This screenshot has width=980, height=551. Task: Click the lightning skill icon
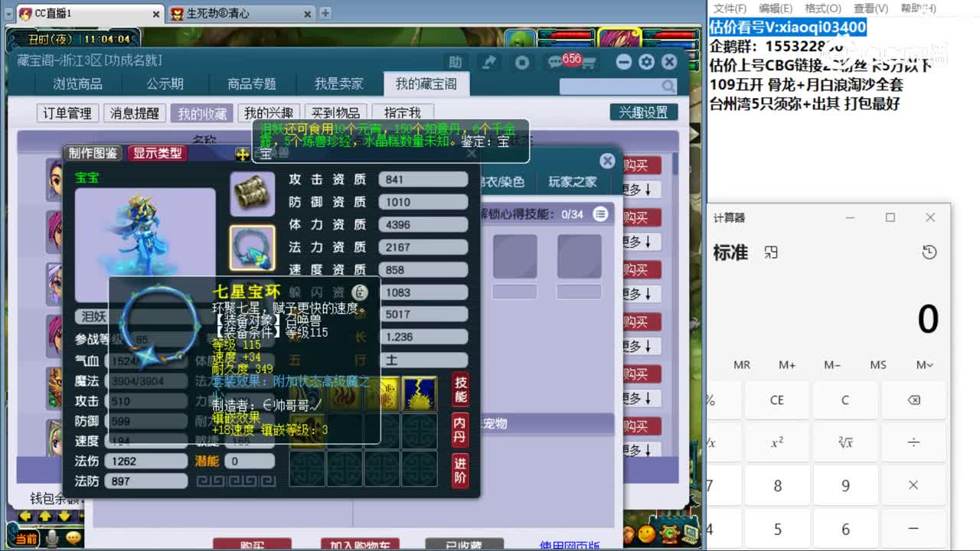tap(420, 393)
